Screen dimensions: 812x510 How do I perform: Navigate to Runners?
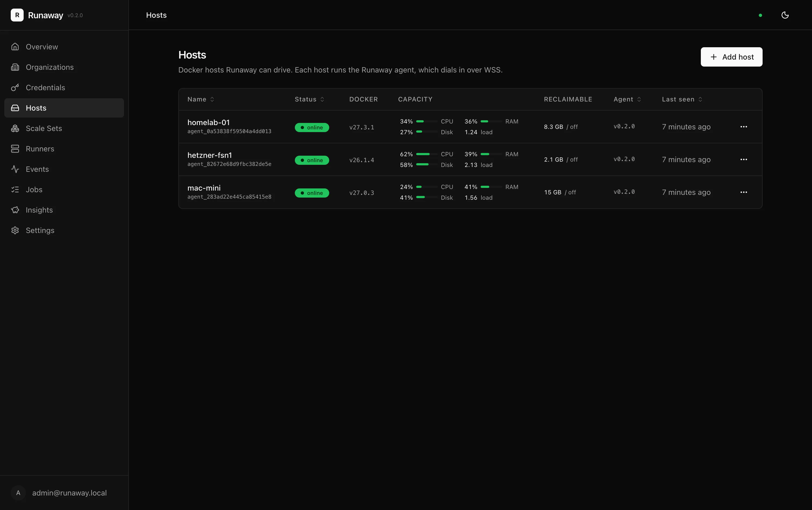coord(64,149)
